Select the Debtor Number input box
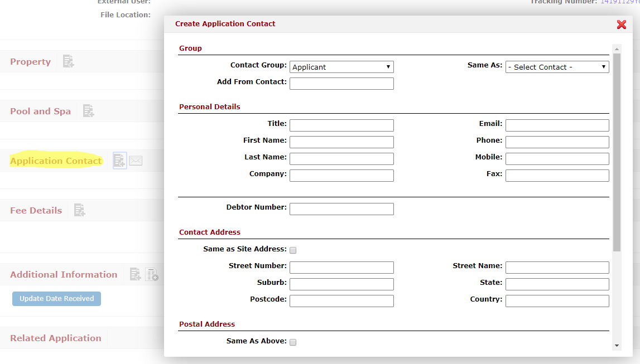The height and width of the screenshot is (364, 640). coord(341,209)
